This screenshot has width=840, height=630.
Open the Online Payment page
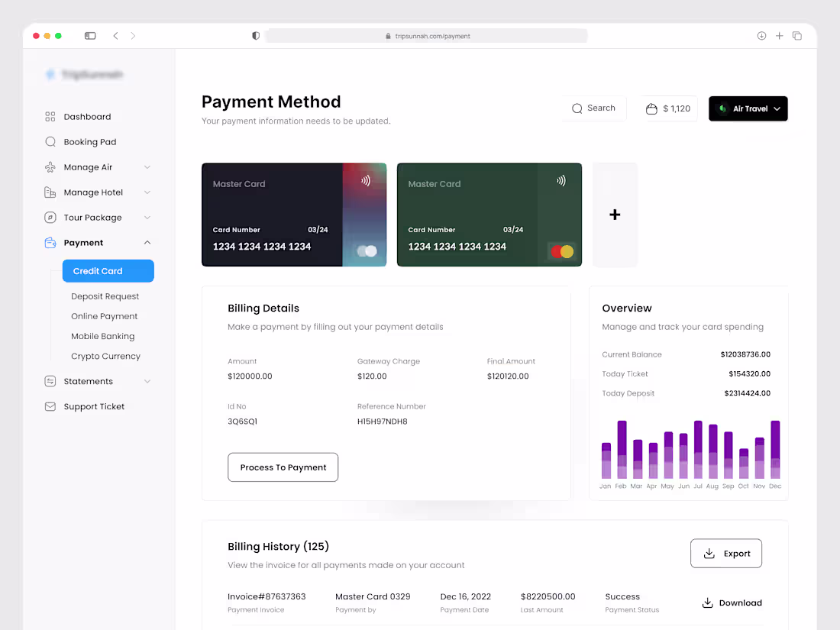coord(105,316)
